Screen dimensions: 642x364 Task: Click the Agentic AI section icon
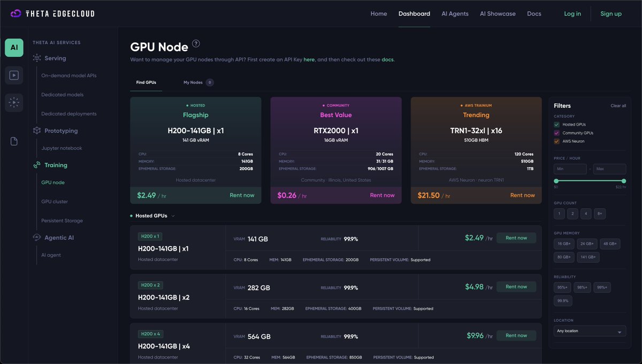pos(37,237)
